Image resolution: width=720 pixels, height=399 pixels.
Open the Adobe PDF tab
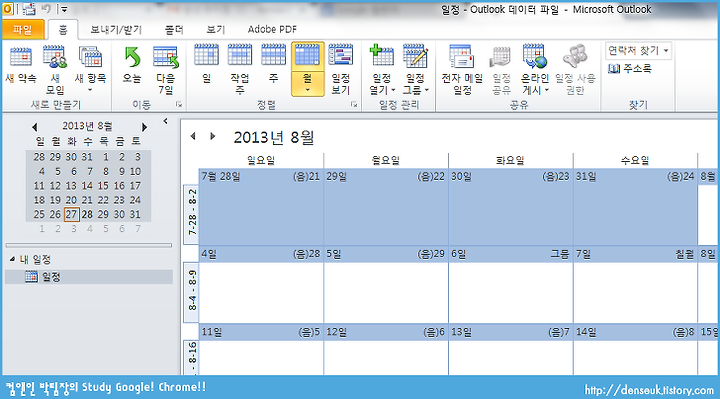[x=272, y=30]
